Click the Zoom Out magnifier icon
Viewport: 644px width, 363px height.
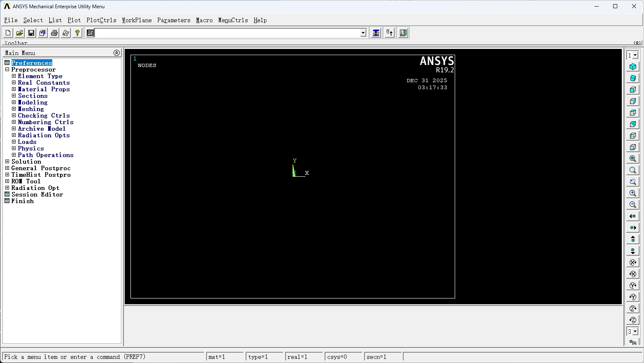pyautogui.click(x=632, y=205)
